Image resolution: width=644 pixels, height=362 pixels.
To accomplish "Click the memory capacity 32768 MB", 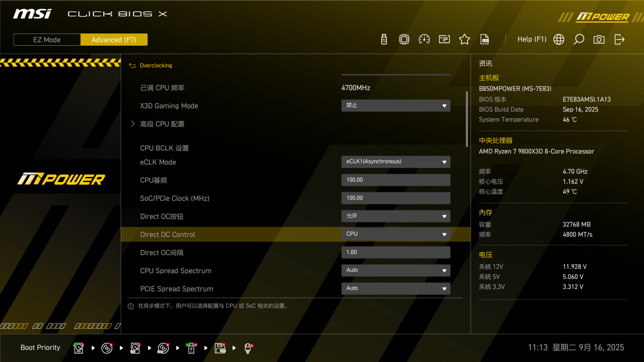I will pos(577,224).
